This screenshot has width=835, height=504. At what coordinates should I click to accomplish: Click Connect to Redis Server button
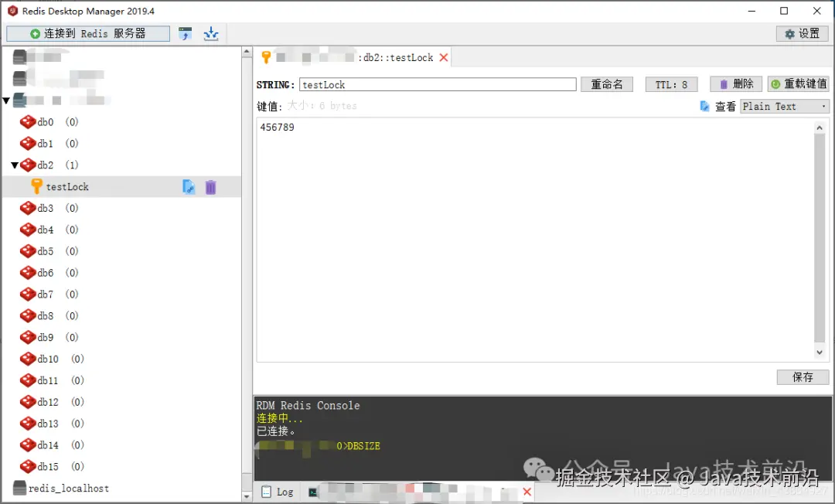(88, 33)
